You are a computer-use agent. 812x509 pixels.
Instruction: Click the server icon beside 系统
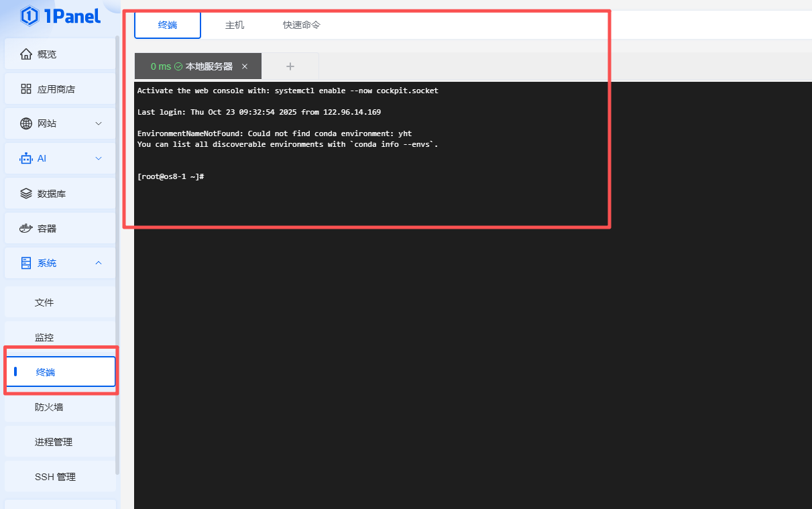[26, 264]
